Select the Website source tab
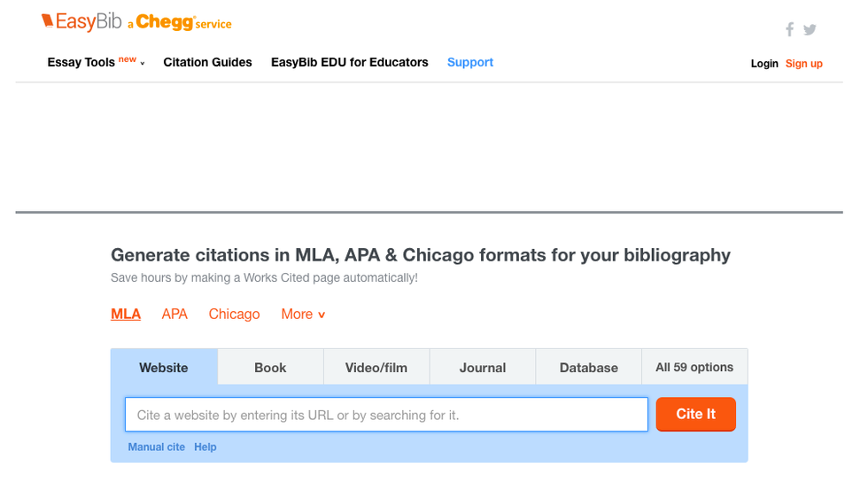The width and height of the screenshot is (868, 498). (x=164, y=368)
